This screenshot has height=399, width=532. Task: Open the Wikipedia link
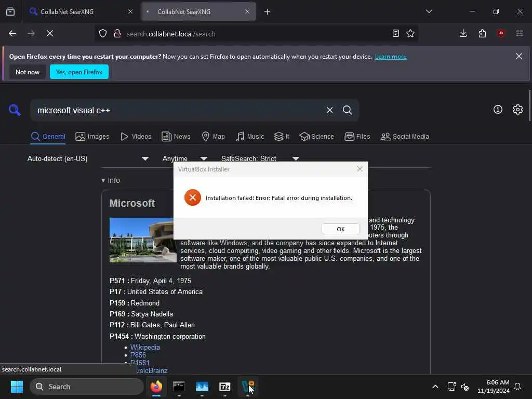click(x=145, y=347)
